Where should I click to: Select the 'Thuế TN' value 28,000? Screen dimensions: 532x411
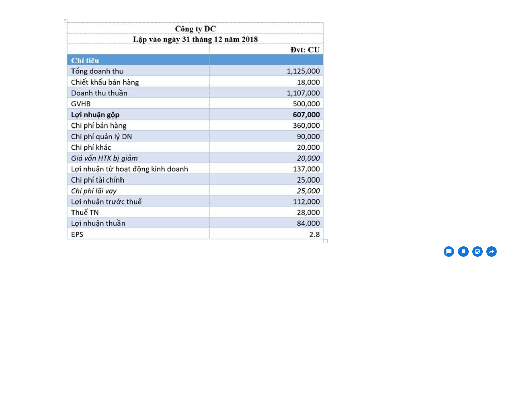click(x=308, y=212)
